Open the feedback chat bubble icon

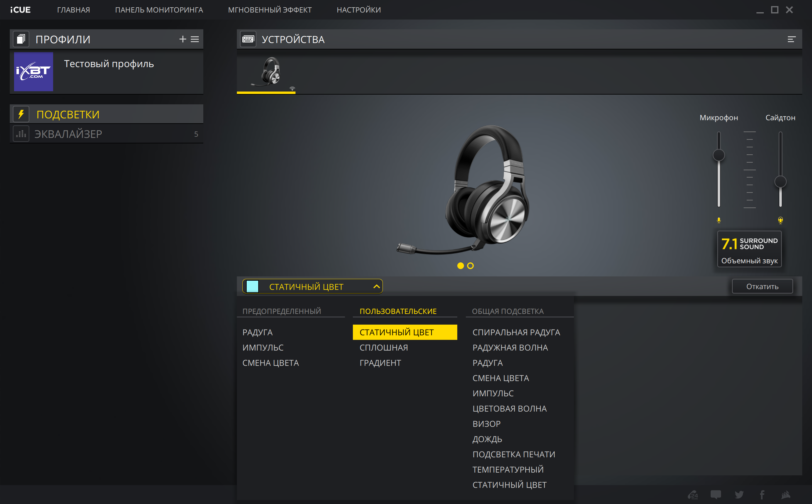(x=716, y=494)
